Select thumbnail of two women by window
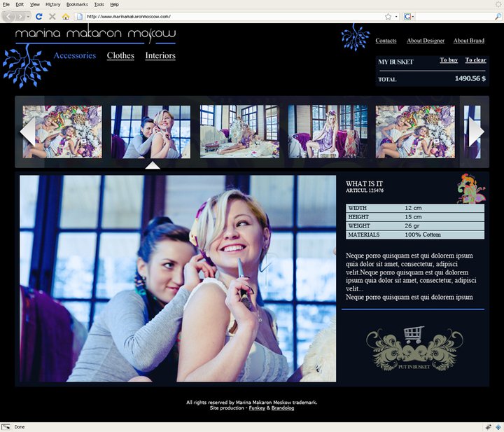 150,132
